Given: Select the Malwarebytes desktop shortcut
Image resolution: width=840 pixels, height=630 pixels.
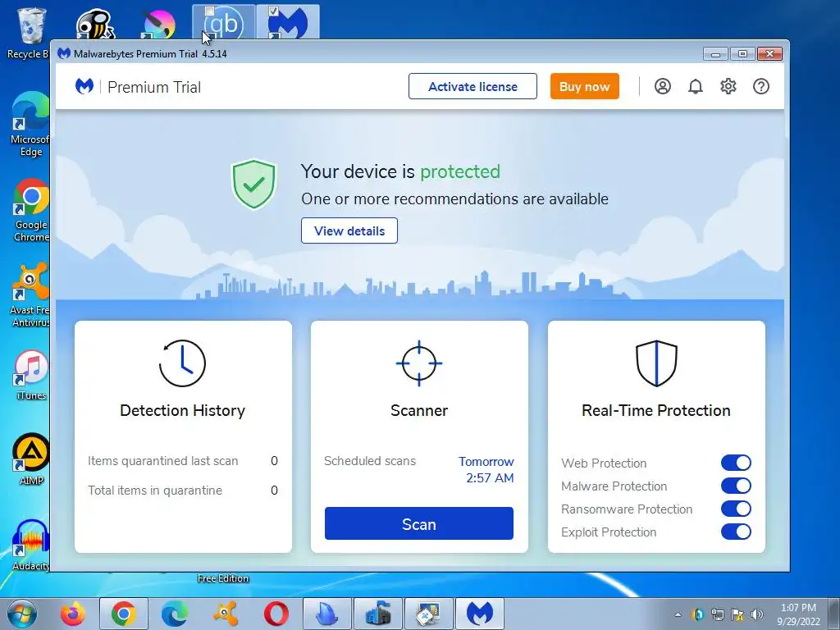Looking at the screenshot, I should point(288,22).
